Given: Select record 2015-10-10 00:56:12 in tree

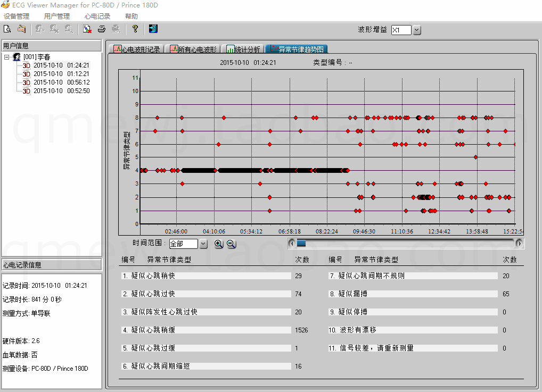Looking at the screenshot, I should (62, 82).
